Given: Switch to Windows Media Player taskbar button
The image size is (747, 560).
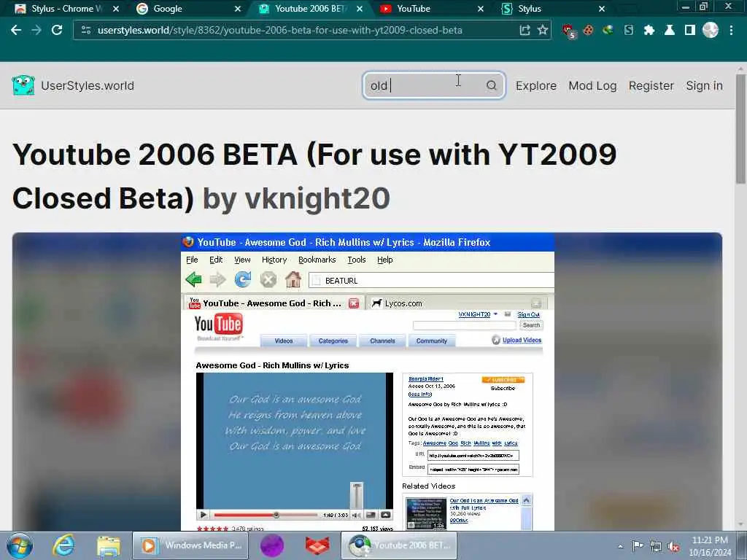Looking at the screenshot, I should pyautogui.click(x=190, y=545).
